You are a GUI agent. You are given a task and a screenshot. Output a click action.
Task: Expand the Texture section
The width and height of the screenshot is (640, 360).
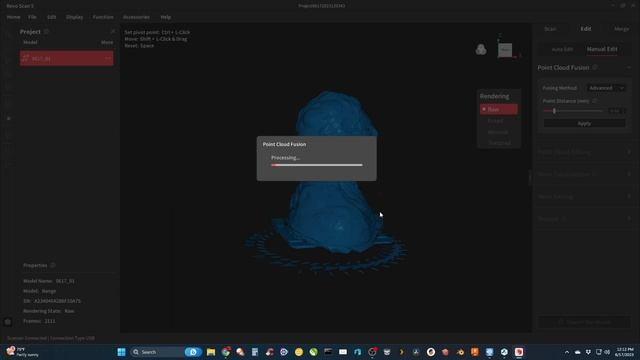[584, 219]
